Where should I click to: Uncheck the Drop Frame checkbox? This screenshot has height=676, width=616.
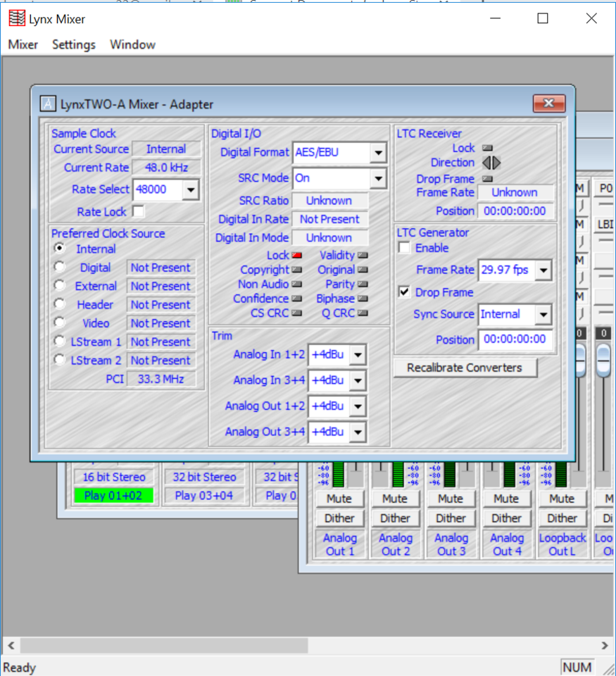(x=404, y=292)
